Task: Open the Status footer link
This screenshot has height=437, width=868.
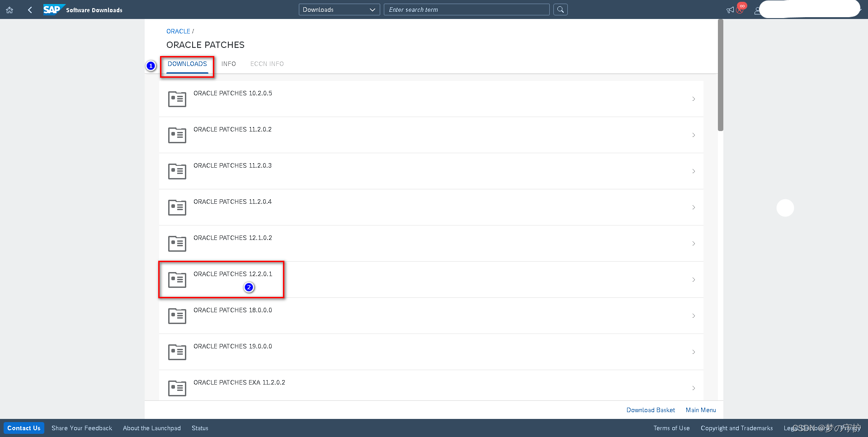Action: (200, 428)
